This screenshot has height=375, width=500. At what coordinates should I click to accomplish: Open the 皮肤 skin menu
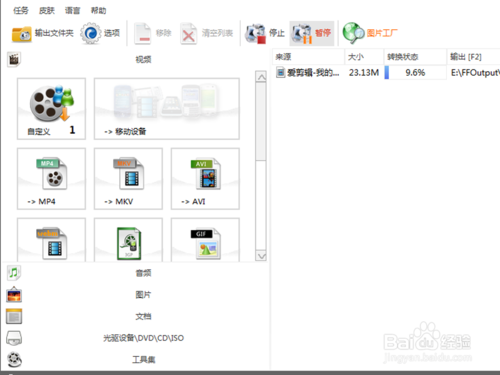point(47,11)
